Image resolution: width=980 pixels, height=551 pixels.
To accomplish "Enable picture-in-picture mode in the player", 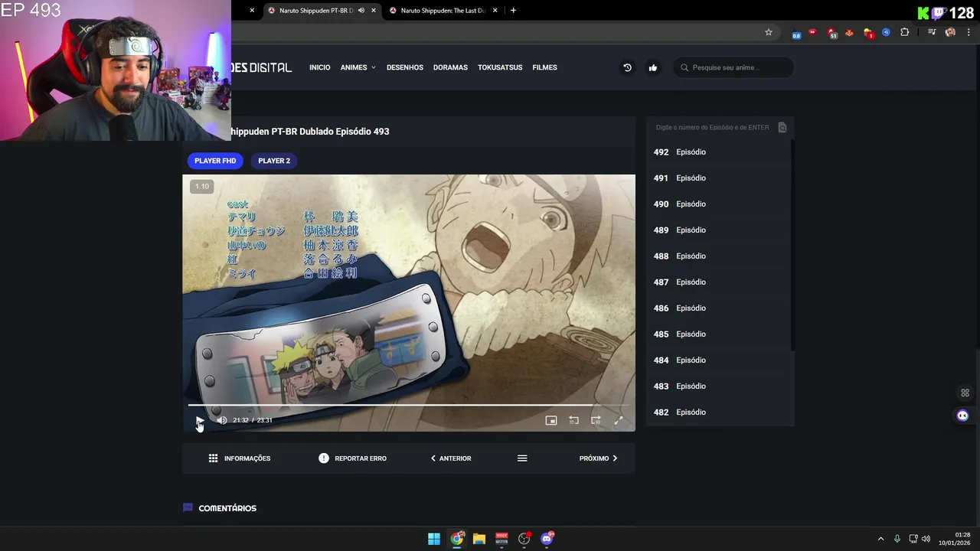I will point(550,420).
